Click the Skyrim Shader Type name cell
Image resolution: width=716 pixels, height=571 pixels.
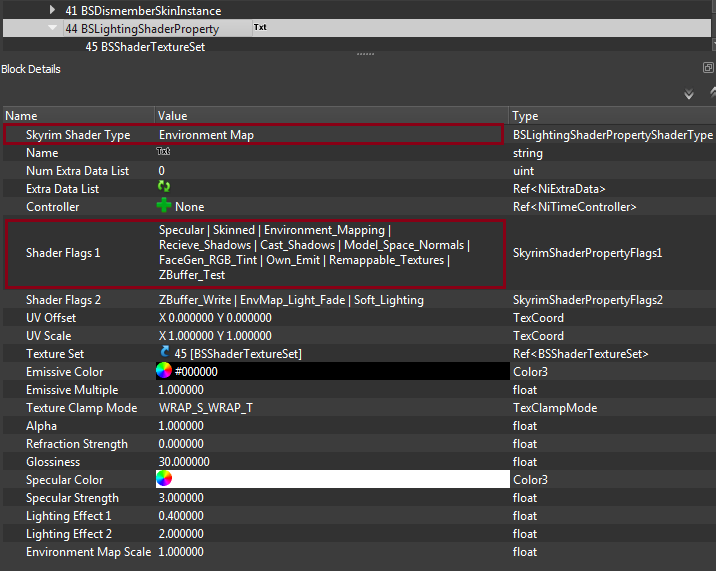(x=78, y=135)
